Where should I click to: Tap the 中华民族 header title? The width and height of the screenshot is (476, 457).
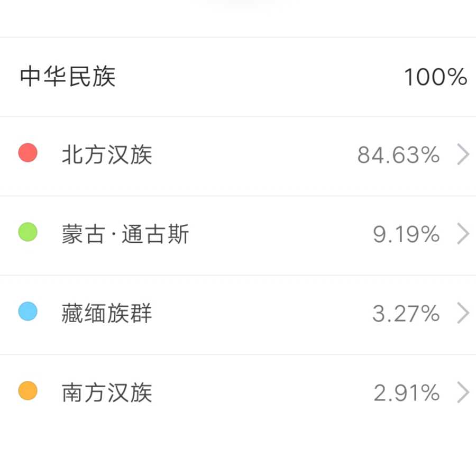(68, 77)
